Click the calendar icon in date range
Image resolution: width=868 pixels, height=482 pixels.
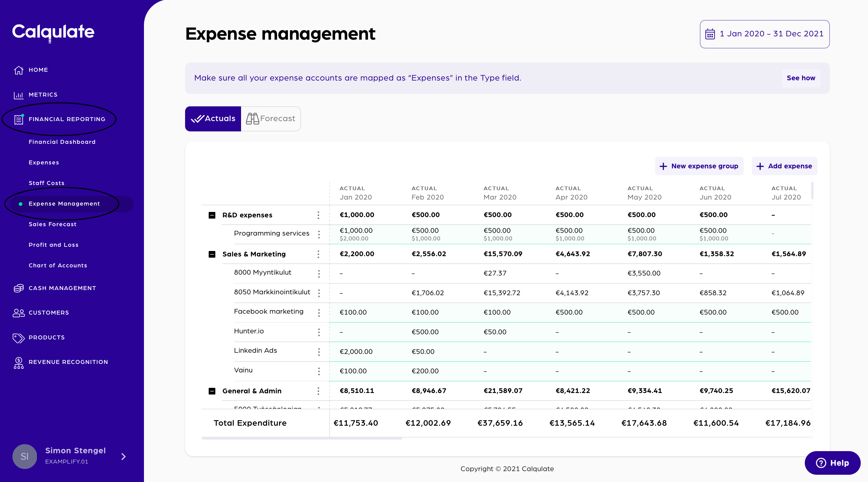click(710, 34)
